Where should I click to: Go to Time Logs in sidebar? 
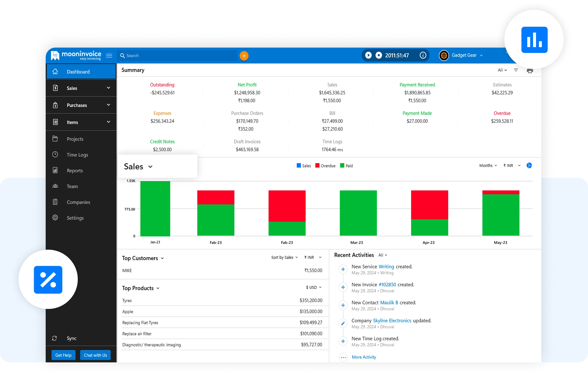[x=77, y=155]
